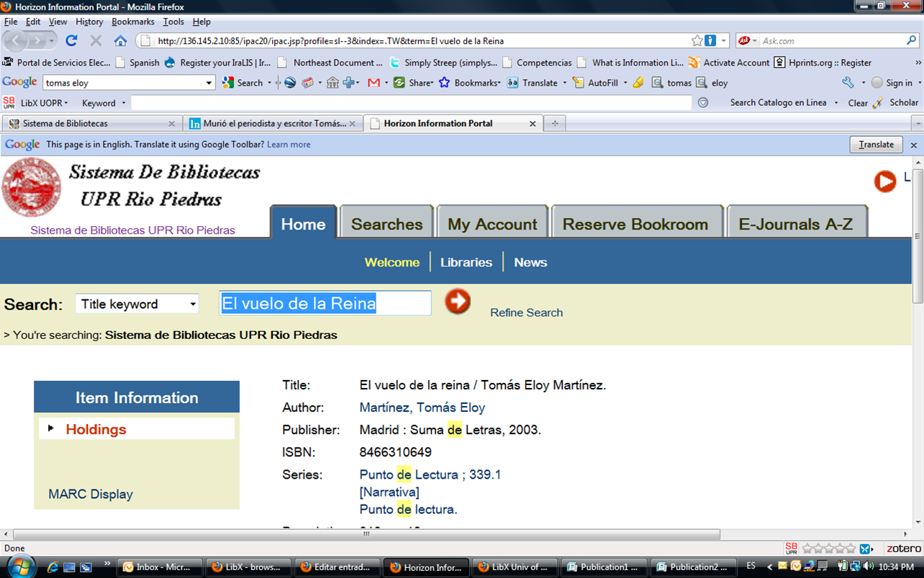Screen dimensions: 924x578
Task: Click the Firefox Home toolbar icon
Action: coord(120,41)
